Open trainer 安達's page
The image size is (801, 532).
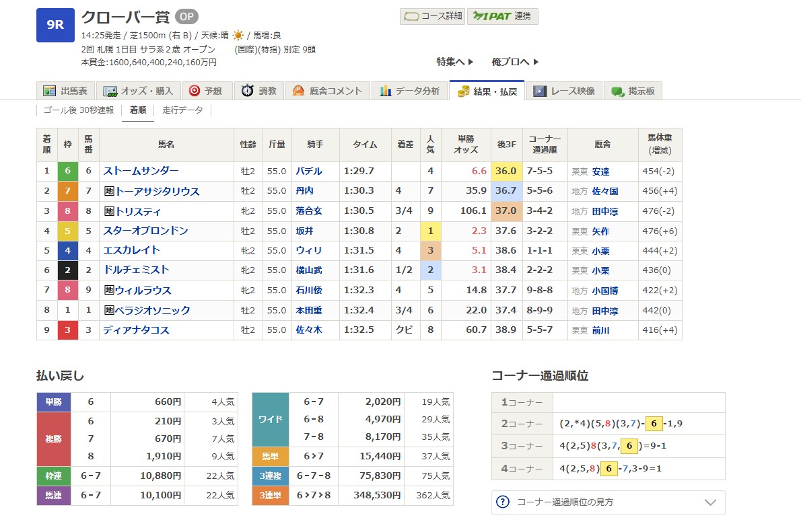(x=600, y=172)
